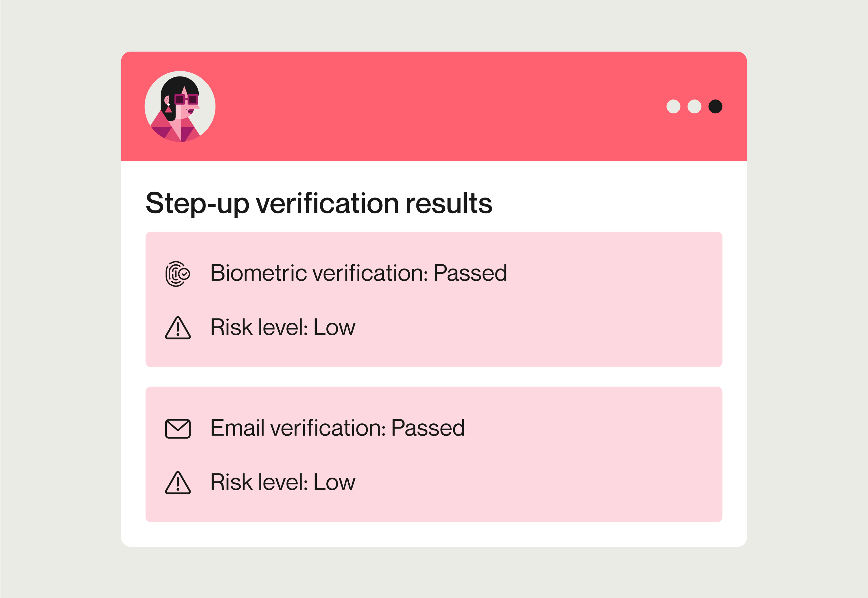868x598 pixels.
Task: Click the 'Biometric verification' label
Action: coord(319,273)
